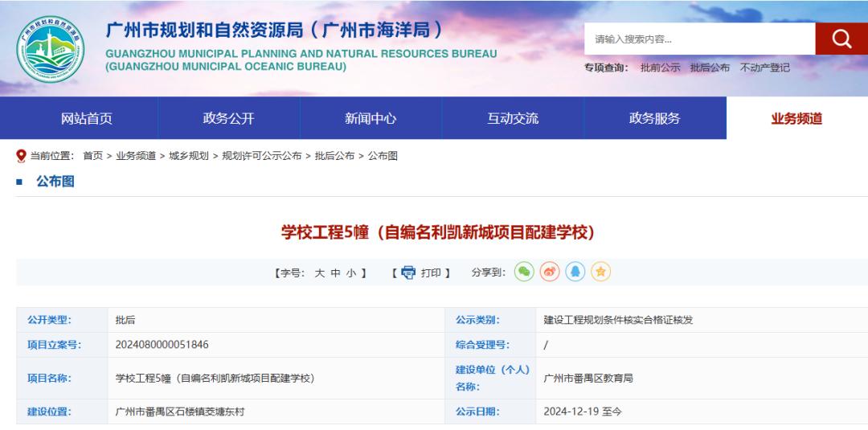The height and width of the screenshot is (430, 868).
Task: Share to QZone star icon
Action: tap(601, 272)
